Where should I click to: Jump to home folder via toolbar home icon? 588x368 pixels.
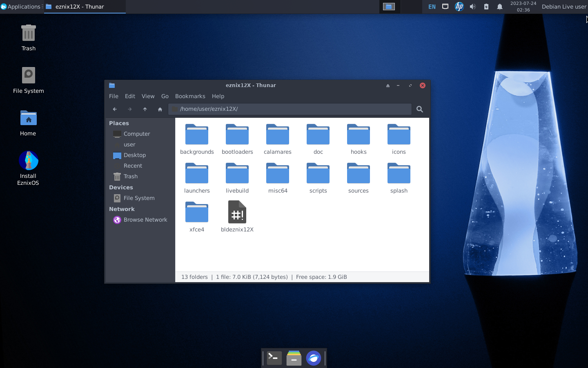[x=160, y=109]
